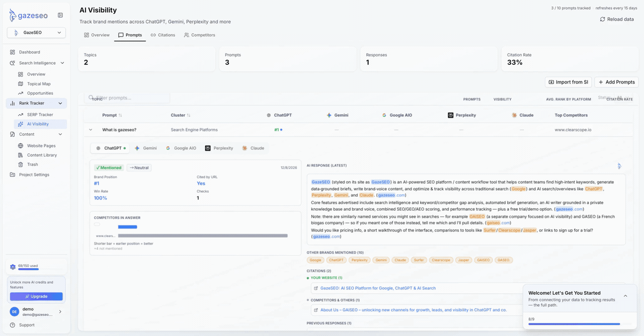The width and height of the screenshot is (644, 336).
Task: Click the AI credits usage icon
Action: pos(13,267)
